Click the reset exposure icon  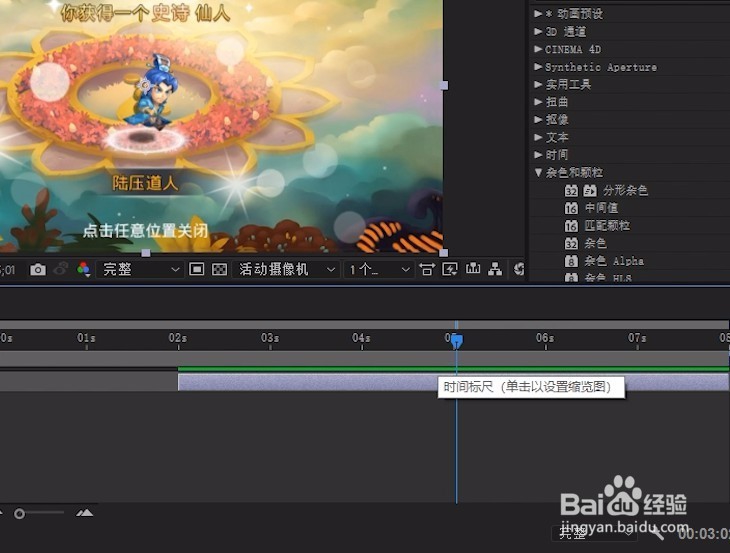click(x=519, y=269)
